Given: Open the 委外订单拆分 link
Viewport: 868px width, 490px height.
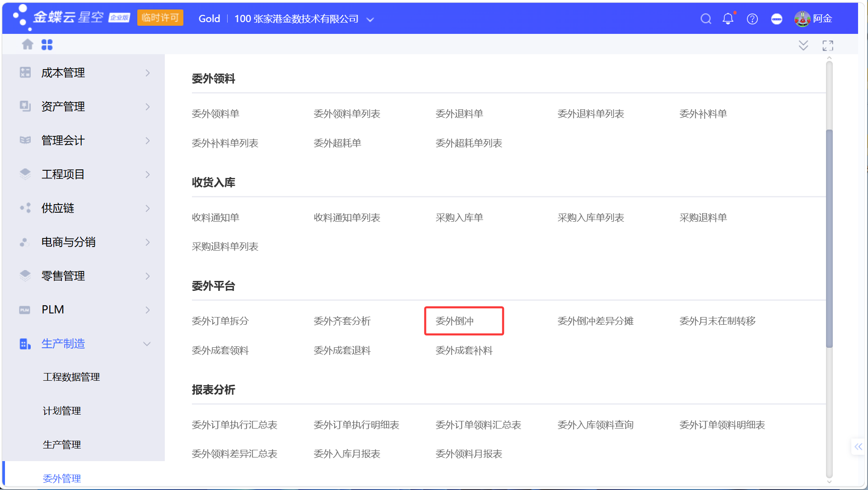Looking at the screenshot, I should [220, 321].
